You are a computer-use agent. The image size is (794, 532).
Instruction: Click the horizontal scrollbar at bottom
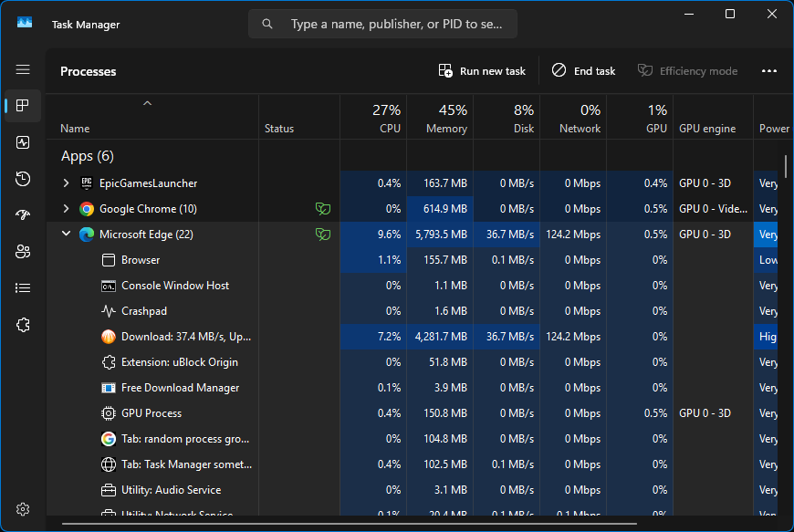pos(350,524)
